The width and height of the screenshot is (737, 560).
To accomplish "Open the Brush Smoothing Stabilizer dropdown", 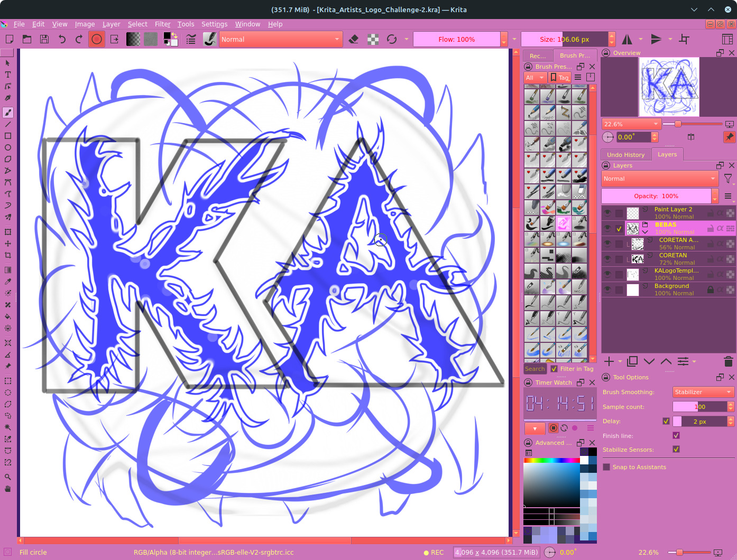I will tap(703, 392).
